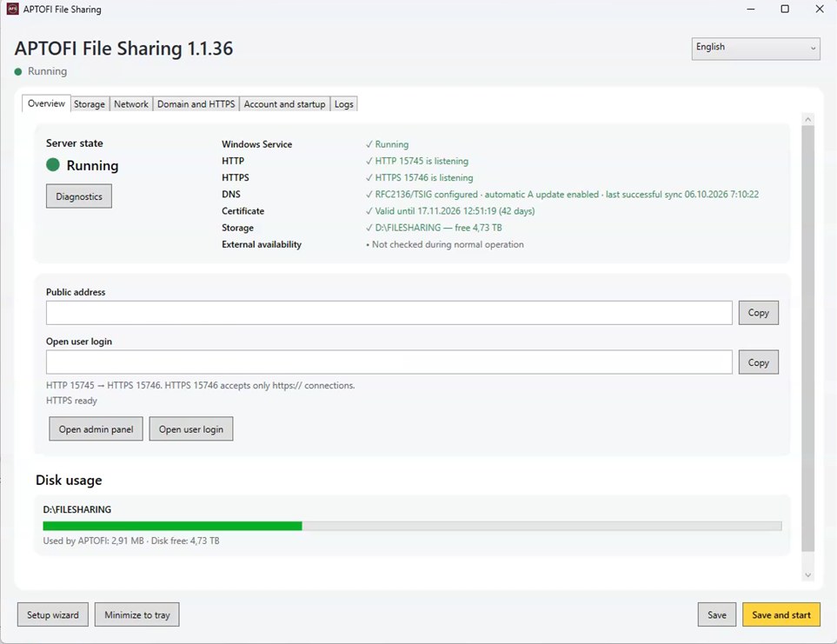Click the Public address input field
Viewport: 837px width, 644px height.
pyautogui.click(x=389, y=313)
